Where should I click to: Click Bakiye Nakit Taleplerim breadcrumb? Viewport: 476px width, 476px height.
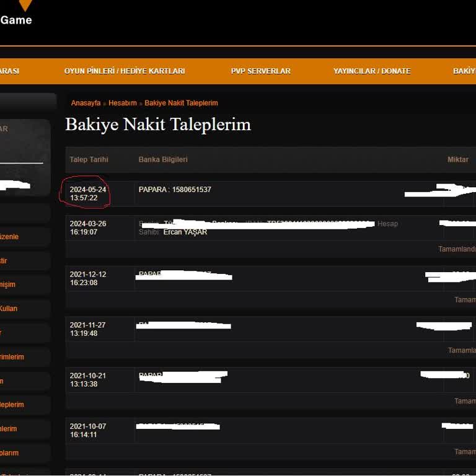click(181, 103)
